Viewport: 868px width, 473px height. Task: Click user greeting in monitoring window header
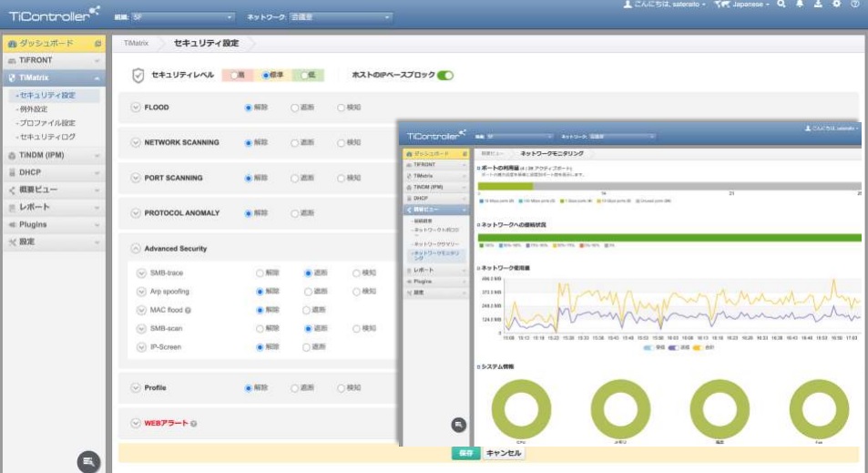(831, 129)
